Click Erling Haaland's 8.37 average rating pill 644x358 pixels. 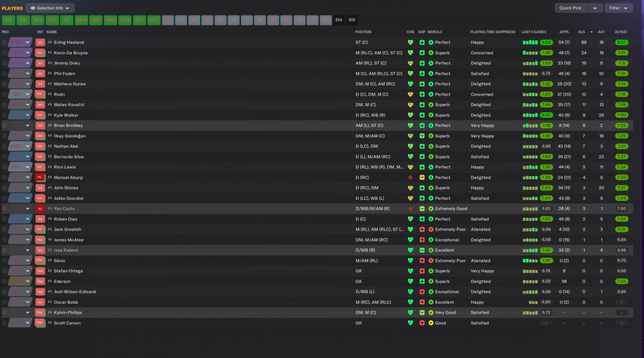click(x=621, y=42)
